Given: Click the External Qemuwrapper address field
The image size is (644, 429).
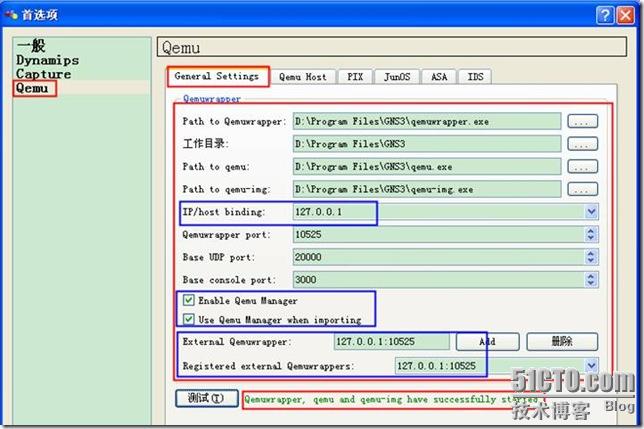Looking at the screenshot, I should point(392,342).
